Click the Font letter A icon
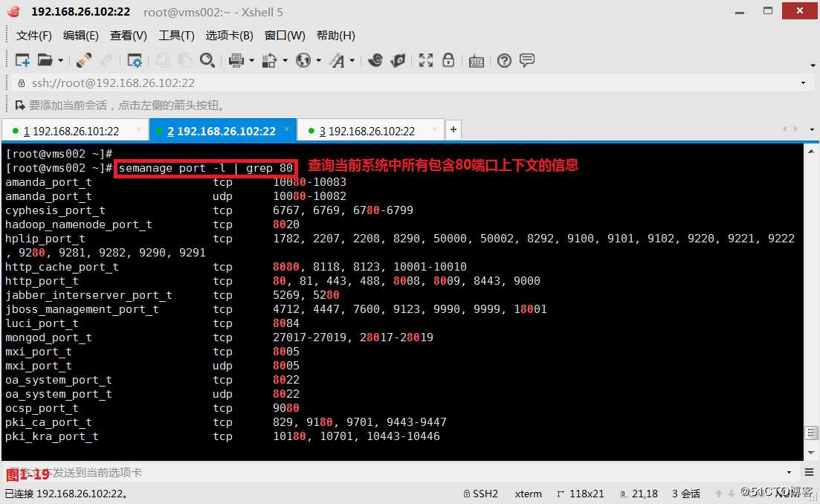 [x=338, y=61]
